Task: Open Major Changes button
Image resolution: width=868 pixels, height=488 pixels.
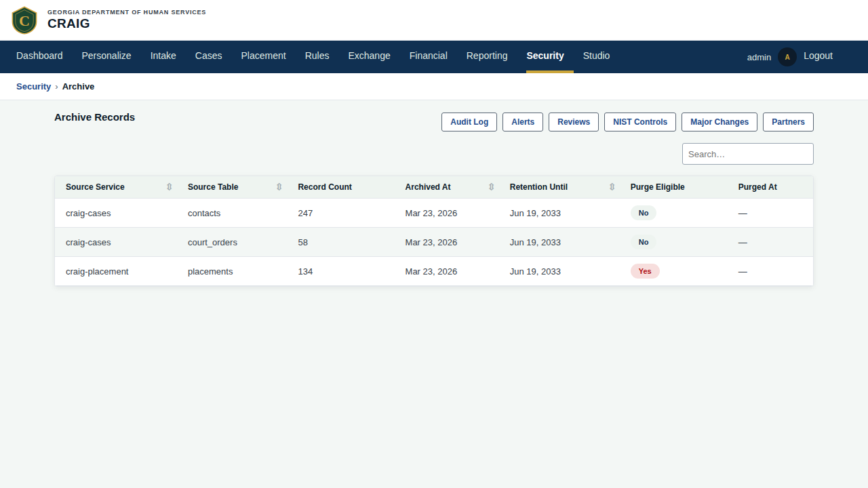Action: (x=719, y=122)
